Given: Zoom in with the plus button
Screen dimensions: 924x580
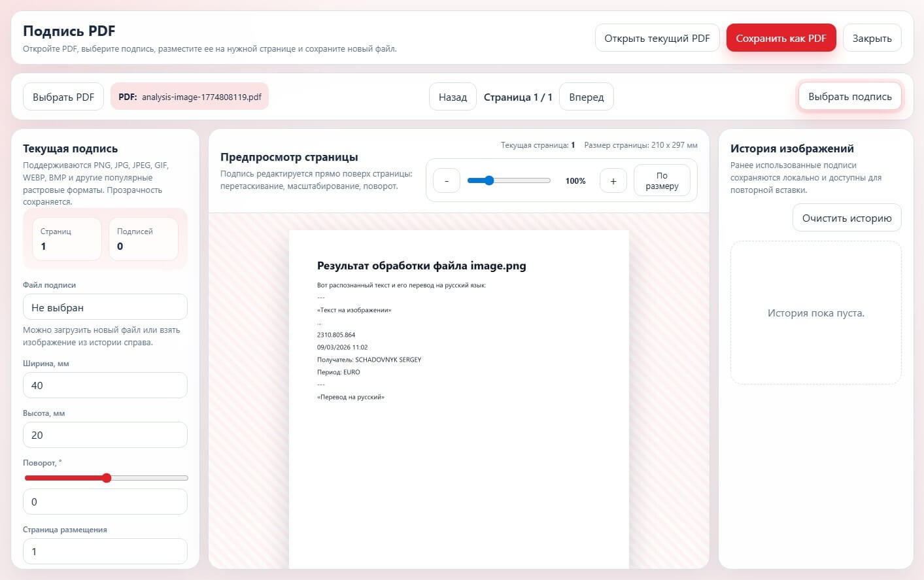Looking at the screenshot, I should [613, 181].
